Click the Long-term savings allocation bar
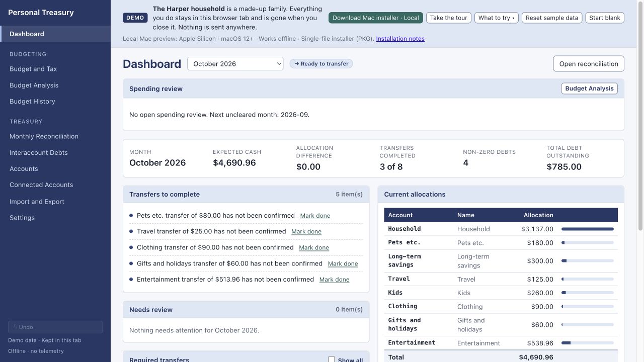 point(588,261)
